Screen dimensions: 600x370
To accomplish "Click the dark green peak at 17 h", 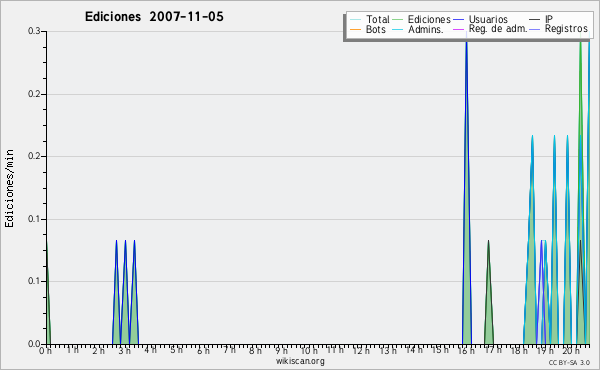I will pos(489,293).
